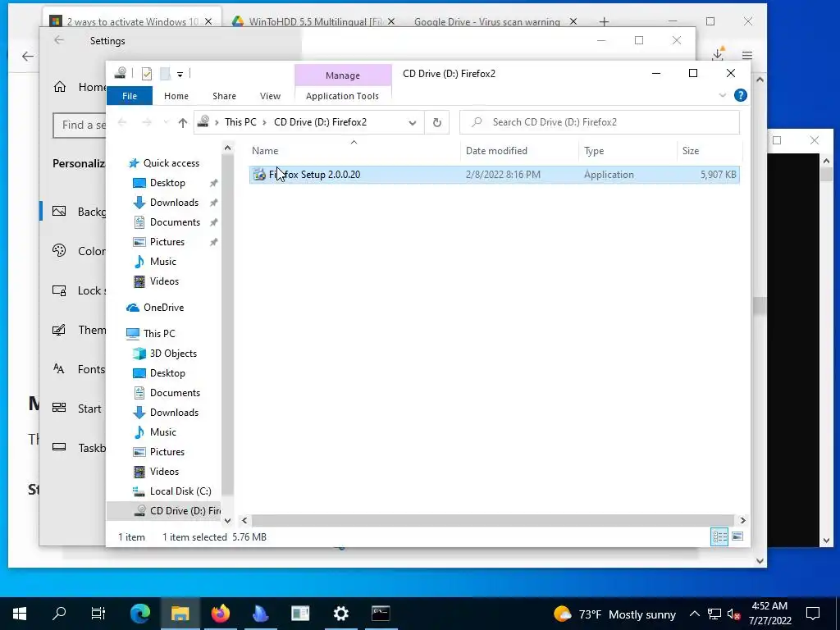
Task: Select the Application Tools tab
Action: (342, 96)
